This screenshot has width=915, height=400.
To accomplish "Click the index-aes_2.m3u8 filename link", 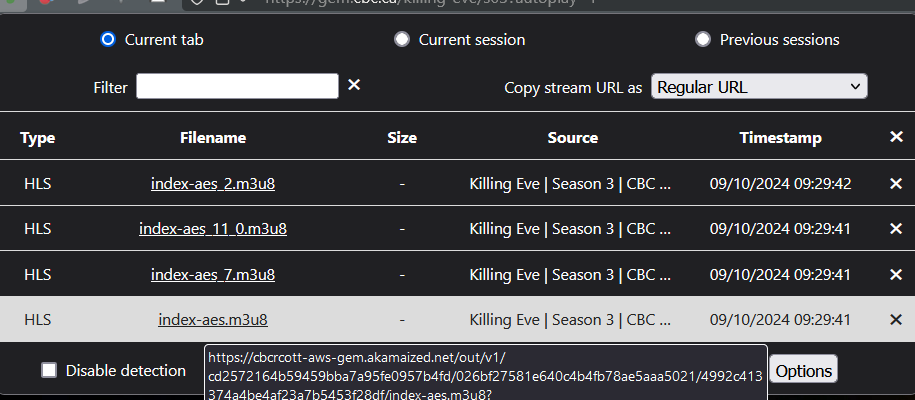I will point(213,183).
